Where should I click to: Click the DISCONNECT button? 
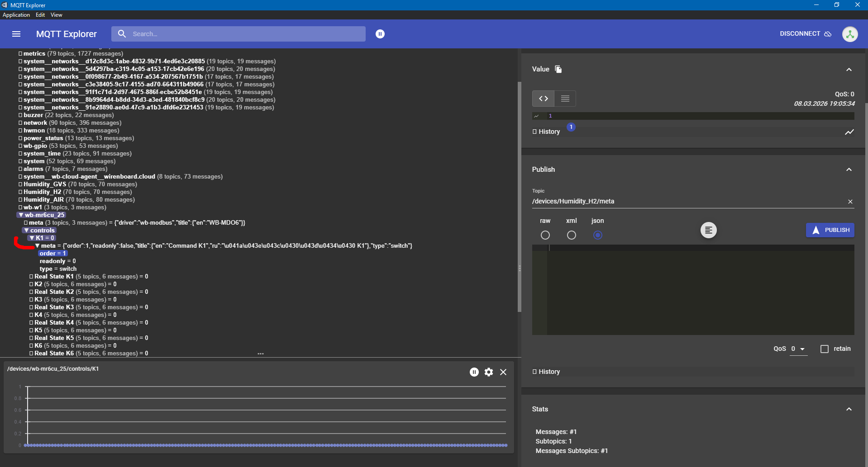coord(805,34)
